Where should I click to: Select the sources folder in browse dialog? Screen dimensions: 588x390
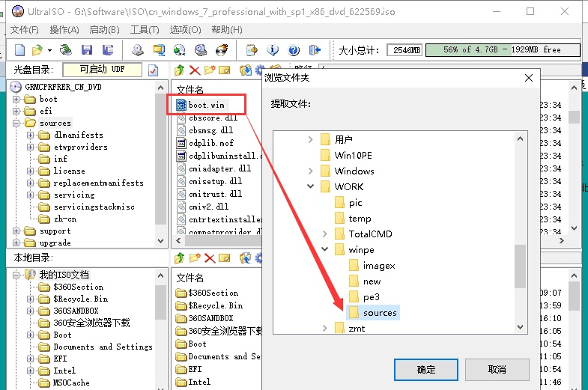tap(373, 312)
